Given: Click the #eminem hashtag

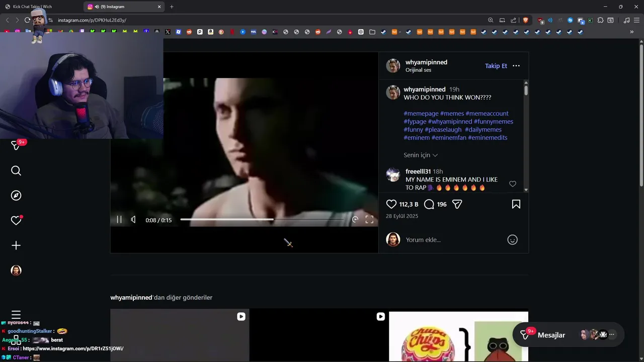Looking at the screenshot, I should (417, 138).
